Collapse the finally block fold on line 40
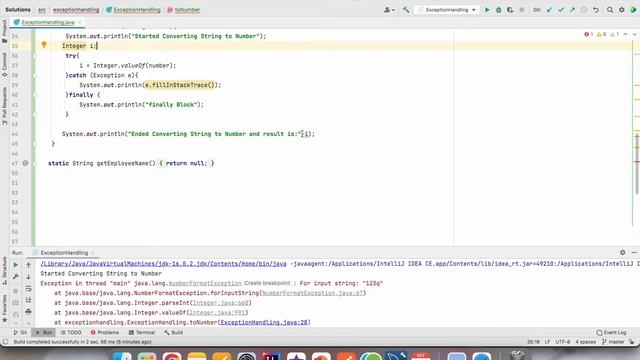Screen dimensions: 640x360 pyautogui.click(x=35, y=95)
